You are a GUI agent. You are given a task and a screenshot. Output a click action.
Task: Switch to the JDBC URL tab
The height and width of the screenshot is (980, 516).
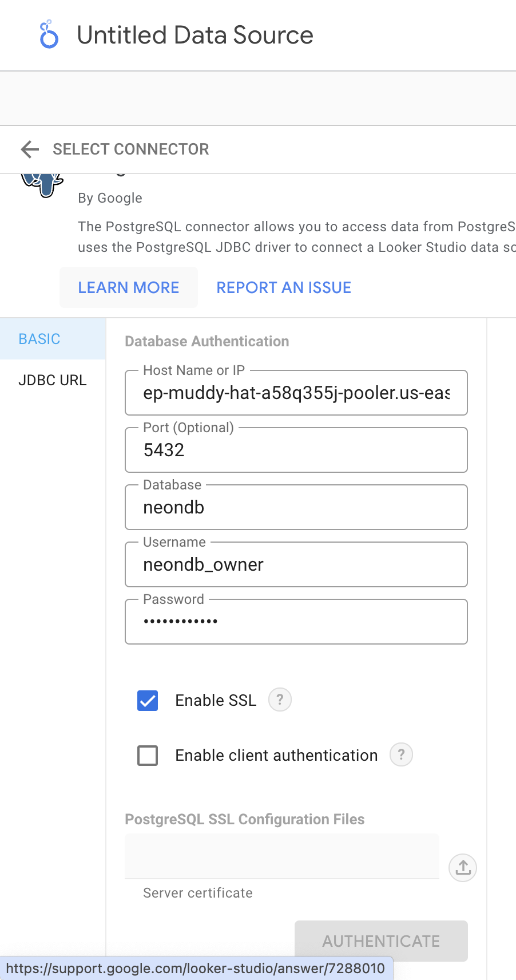point(53,380)
